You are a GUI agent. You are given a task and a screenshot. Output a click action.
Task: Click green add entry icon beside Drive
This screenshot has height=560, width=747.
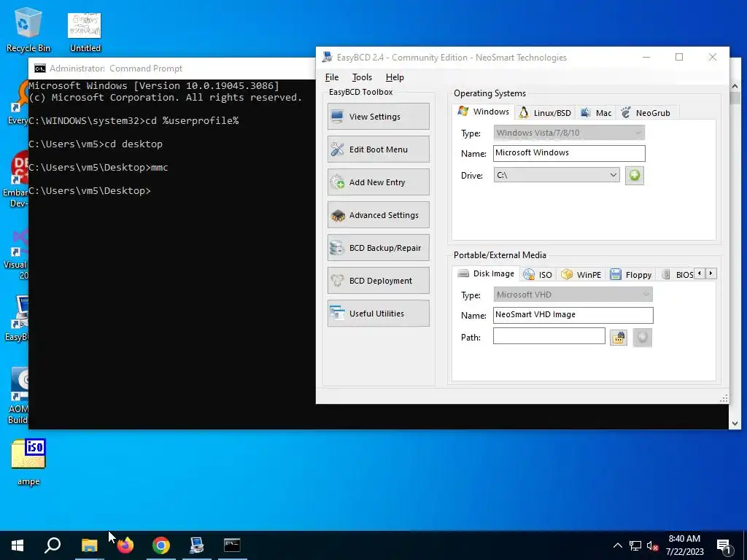click(x=635, y=175)
